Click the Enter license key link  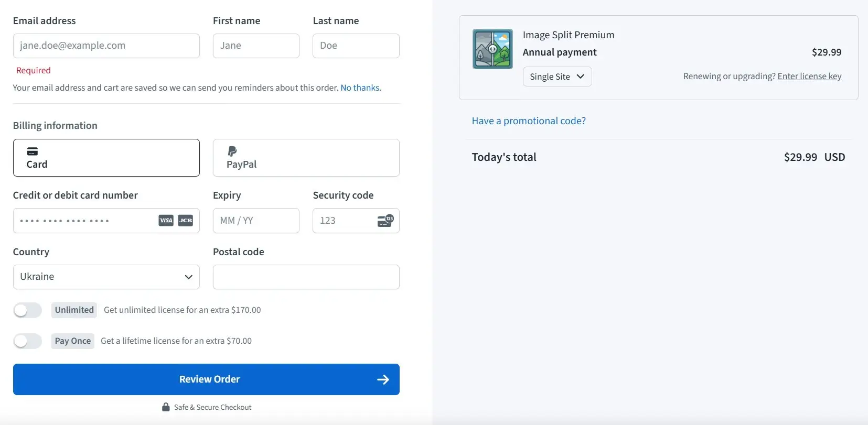coord(809,77)
